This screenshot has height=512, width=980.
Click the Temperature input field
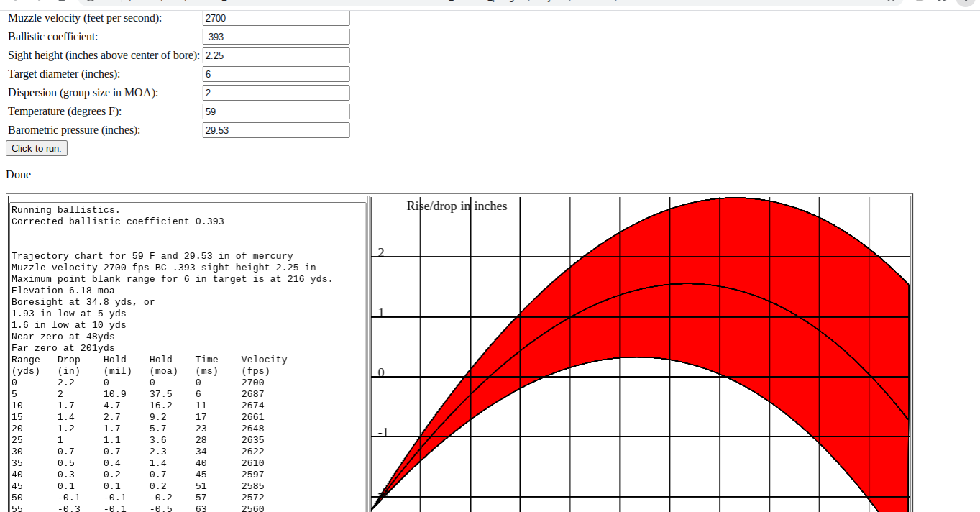pos(276,111)
